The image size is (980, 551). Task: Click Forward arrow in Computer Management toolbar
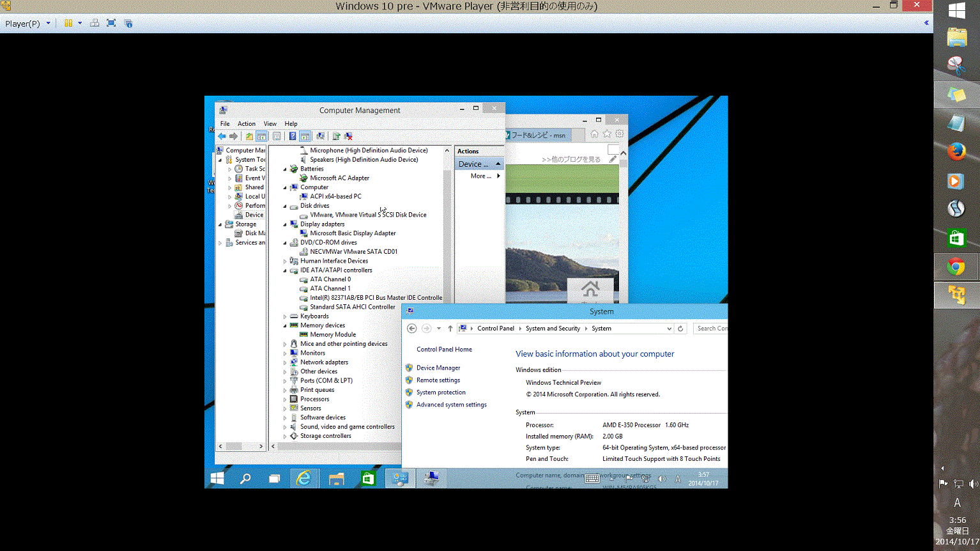coord(234,136)
